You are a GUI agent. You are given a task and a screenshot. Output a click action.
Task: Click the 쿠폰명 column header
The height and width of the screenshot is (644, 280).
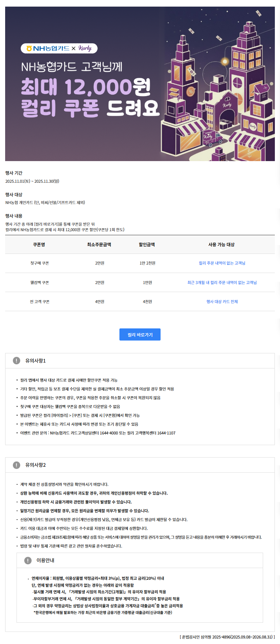39,244
